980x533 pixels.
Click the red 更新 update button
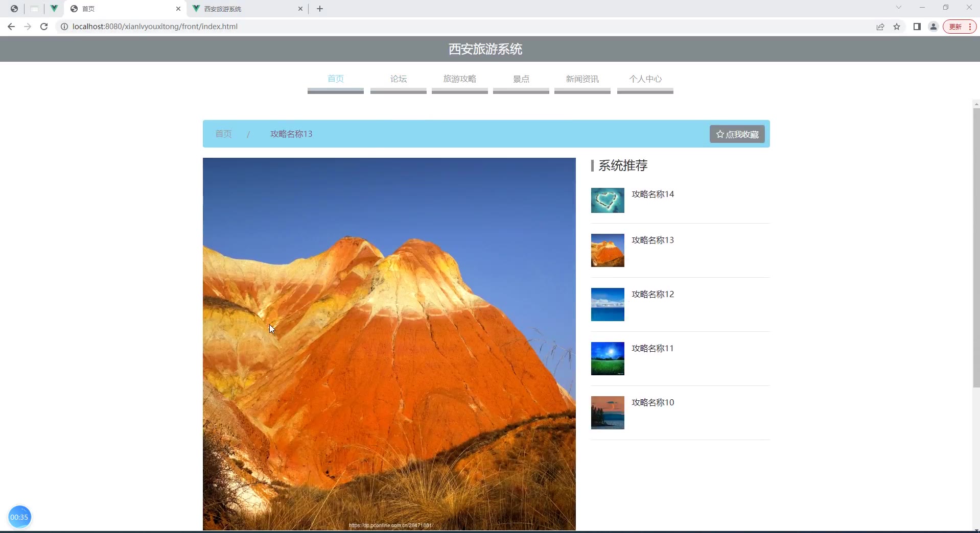click(x=960, y=27)
